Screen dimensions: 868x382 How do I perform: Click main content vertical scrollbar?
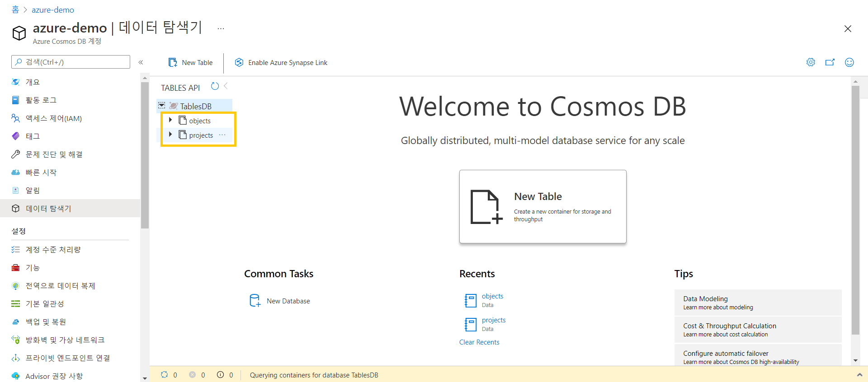pyautogui.click(x=855, y=210)
